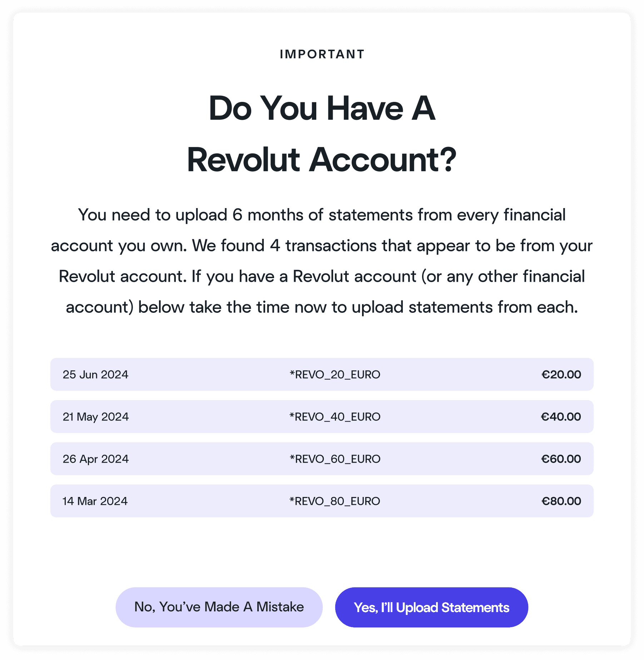The image size is (644, 660).
Task: Select the 21 May 2024 transaction row
Action: 322,417
